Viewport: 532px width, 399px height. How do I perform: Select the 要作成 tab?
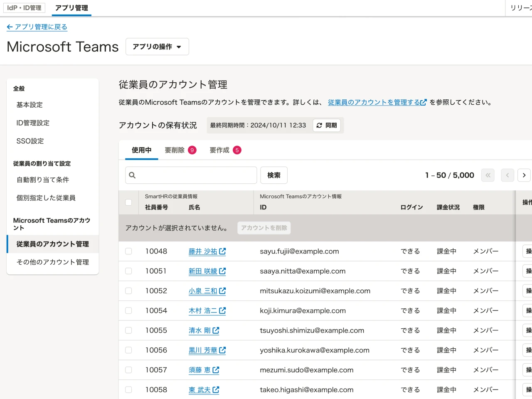tap(225, 150)
